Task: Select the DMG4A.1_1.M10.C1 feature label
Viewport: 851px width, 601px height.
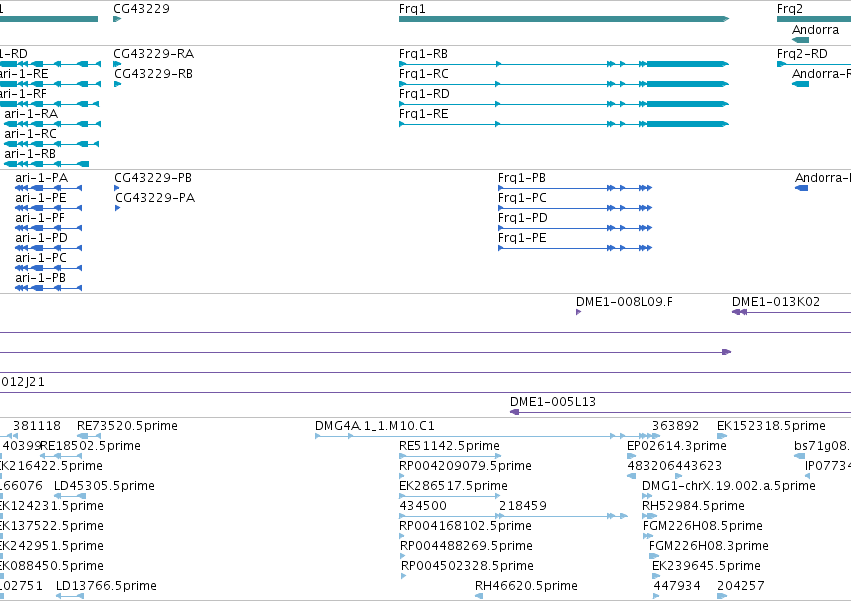Action: (x=374, y=426)
